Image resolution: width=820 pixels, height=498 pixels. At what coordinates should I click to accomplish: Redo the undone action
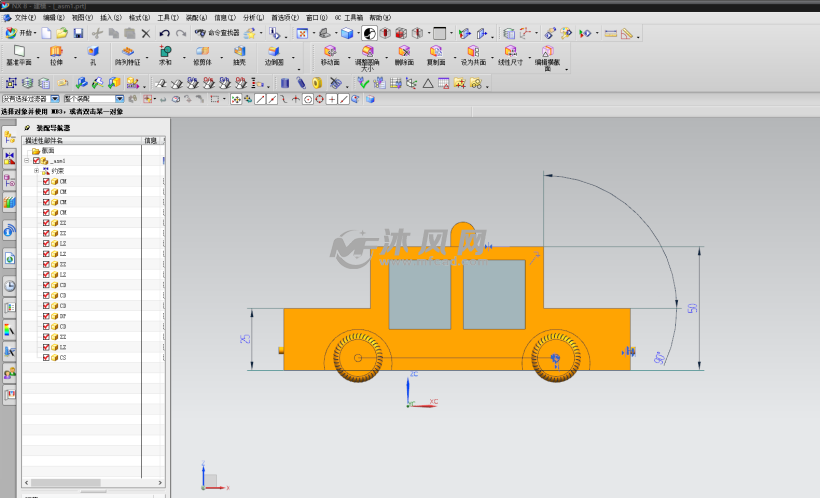coord(181,33)
